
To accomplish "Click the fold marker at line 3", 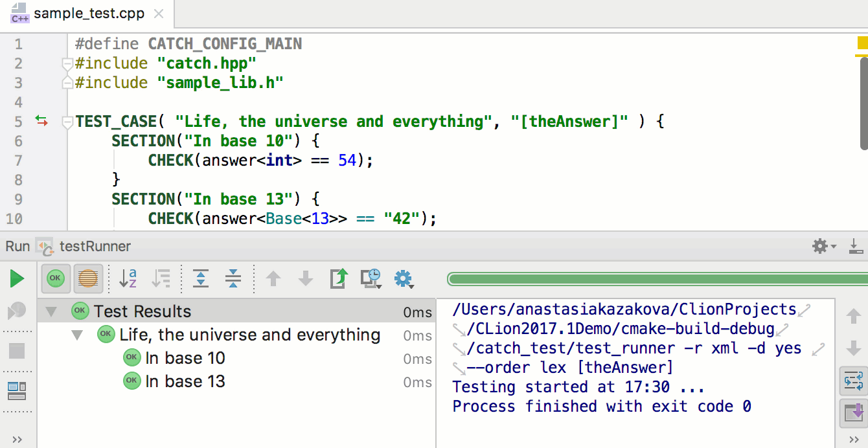I will tap(66, 83).
